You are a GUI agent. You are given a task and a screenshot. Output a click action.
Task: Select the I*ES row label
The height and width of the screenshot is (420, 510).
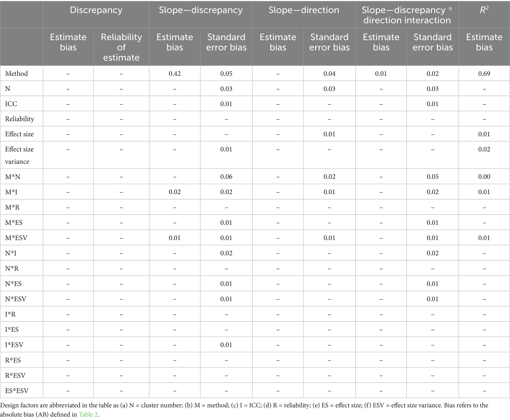tap(12, 329)
